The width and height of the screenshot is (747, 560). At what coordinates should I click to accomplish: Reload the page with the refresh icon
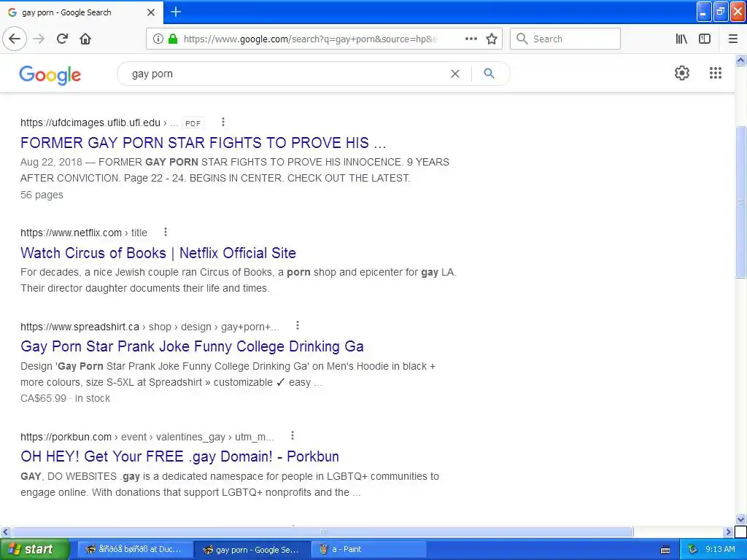coord(62,39)
